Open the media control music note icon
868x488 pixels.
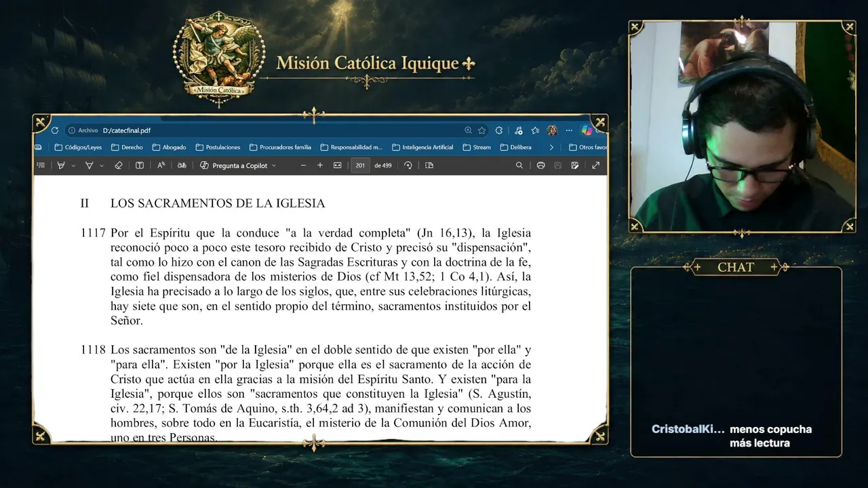pyautogui.click(x=518, y=130)
